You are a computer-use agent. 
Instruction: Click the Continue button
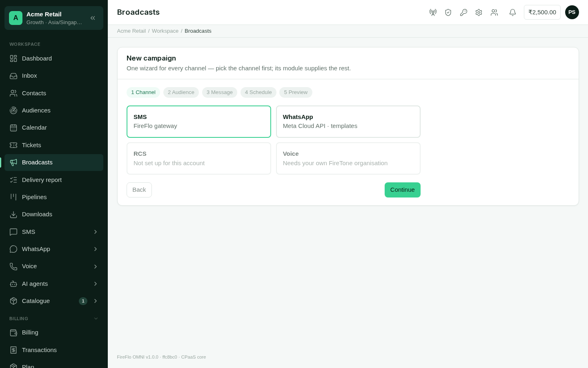403,190
